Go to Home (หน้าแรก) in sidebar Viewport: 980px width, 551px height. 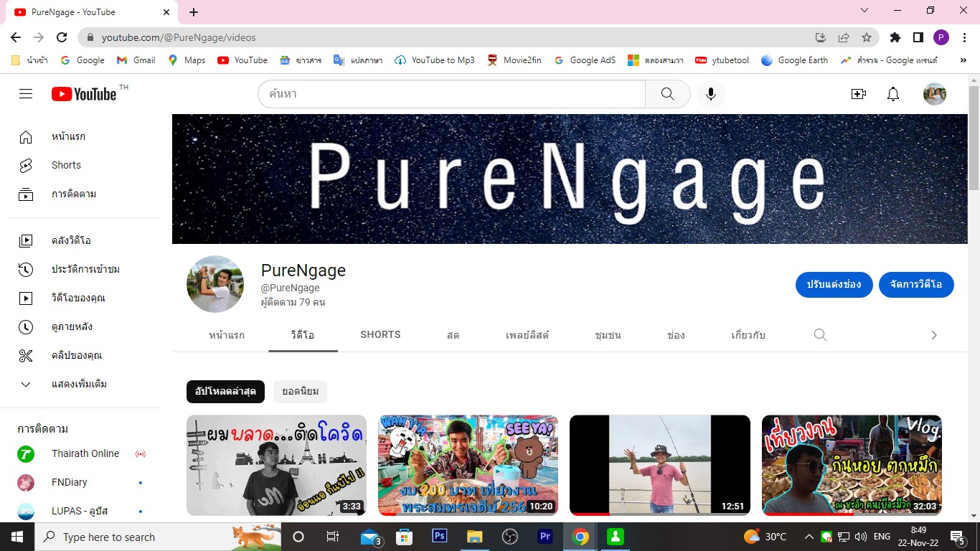85,136
